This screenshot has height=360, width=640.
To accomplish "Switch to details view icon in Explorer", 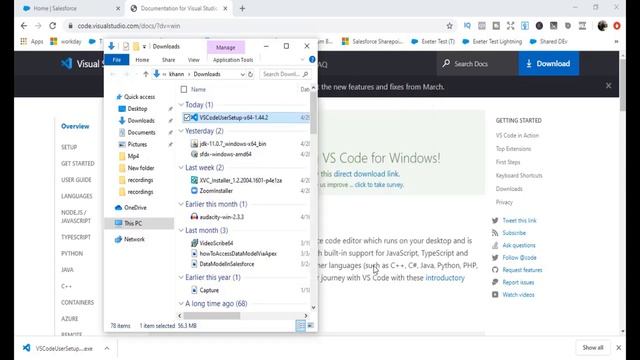I will coord(300,325).
